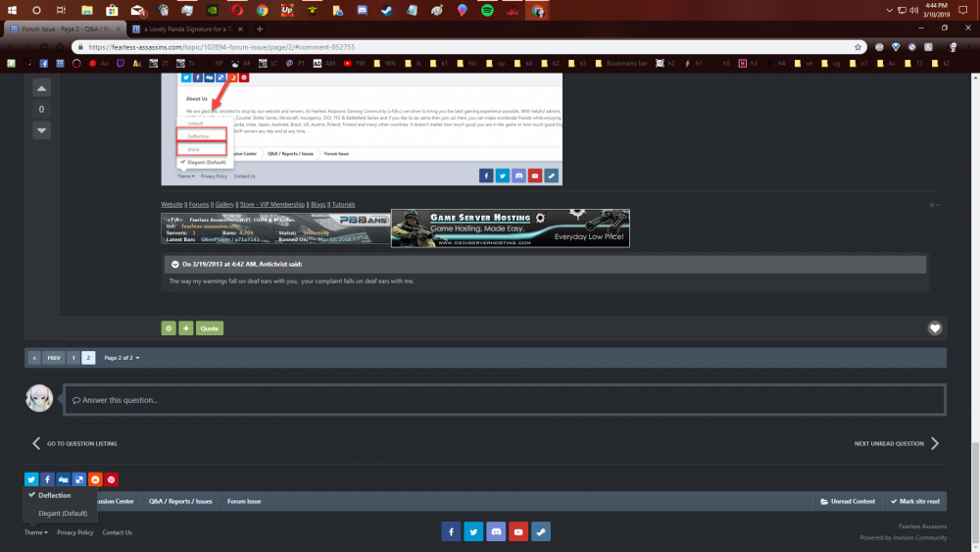The width and height of the screenshot is (980, 552).
Task: Share topic on Reddit
Action: coord(95,479)
